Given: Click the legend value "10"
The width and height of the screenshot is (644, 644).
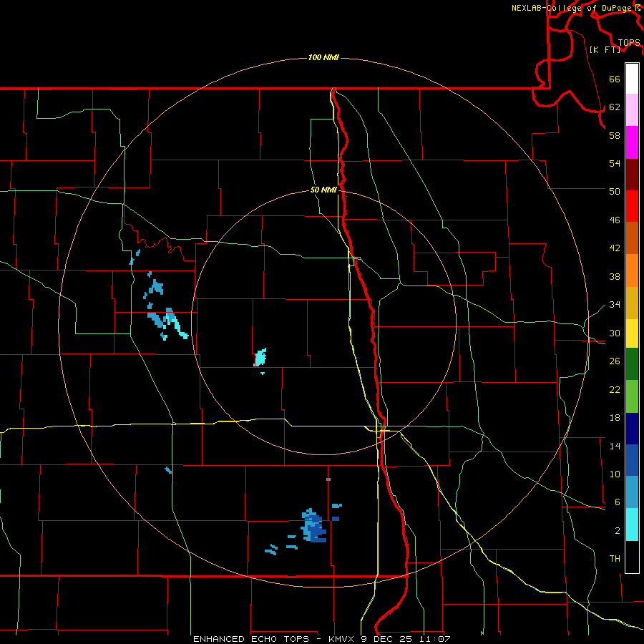Looking at the screenshot, I should click(615, 474).
